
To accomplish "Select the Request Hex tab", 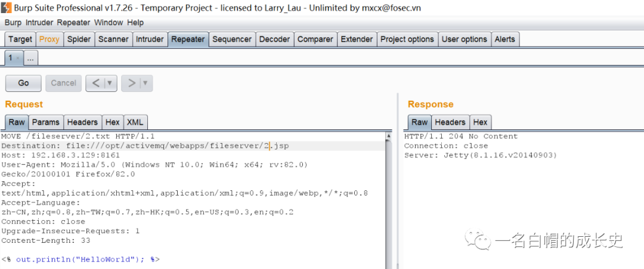I will (x=113, y=122).
